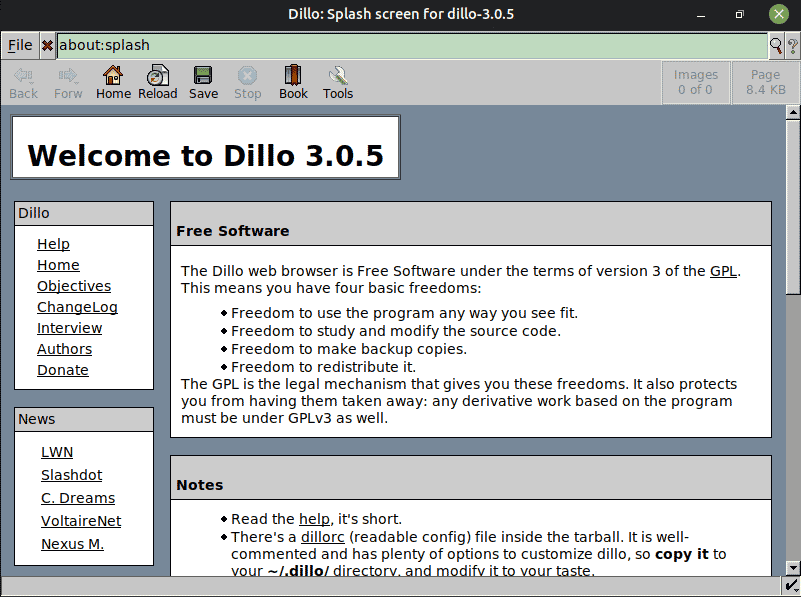Follow the GPL link in Free Software
Image resolution: width=801 pixels, height=597 pixels.
point(723,271)
